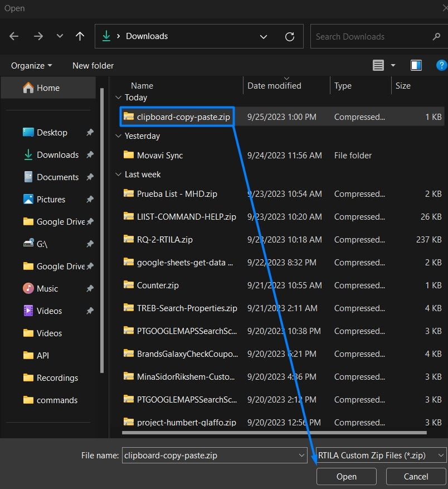Screen dimensions: 448x489
Task: Open the RTILA Custom Zip Files filter dropdown
Action: 381,456
